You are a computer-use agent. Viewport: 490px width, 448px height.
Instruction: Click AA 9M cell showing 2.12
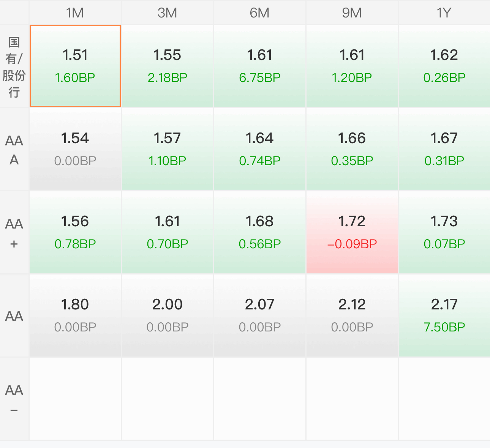(352, 315)
